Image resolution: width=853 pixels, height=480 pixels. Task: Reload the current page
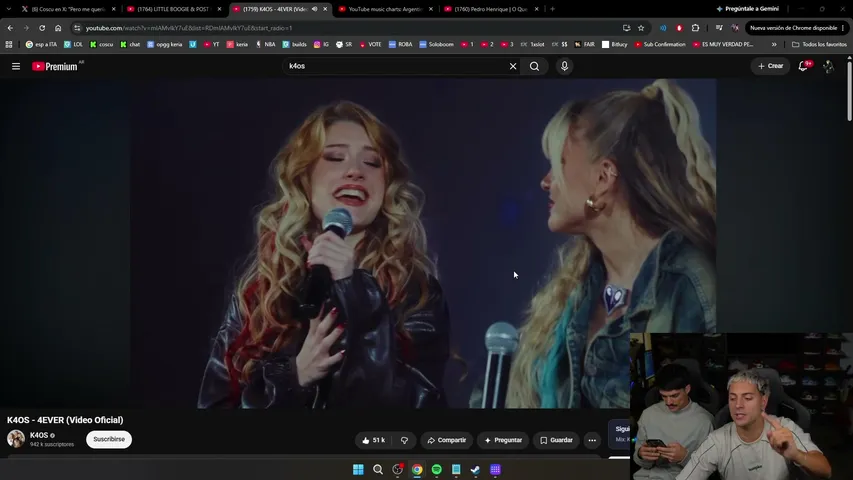point(42,28)
